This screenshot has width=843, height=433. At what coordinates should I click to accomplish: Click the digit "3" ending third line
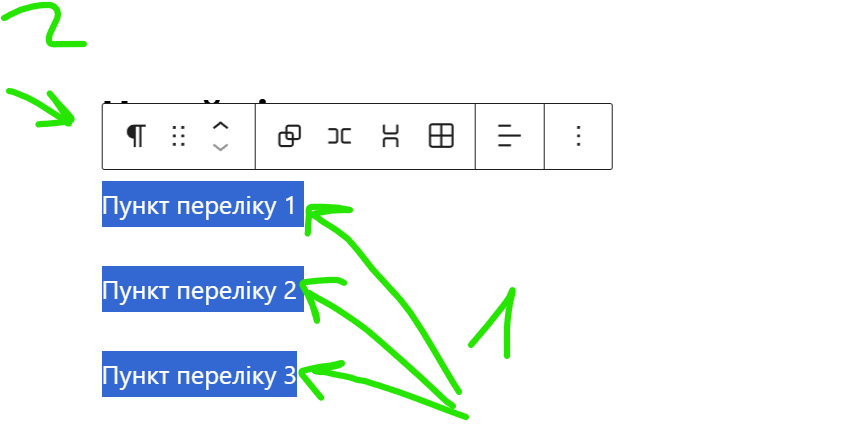tap(289, 375)
